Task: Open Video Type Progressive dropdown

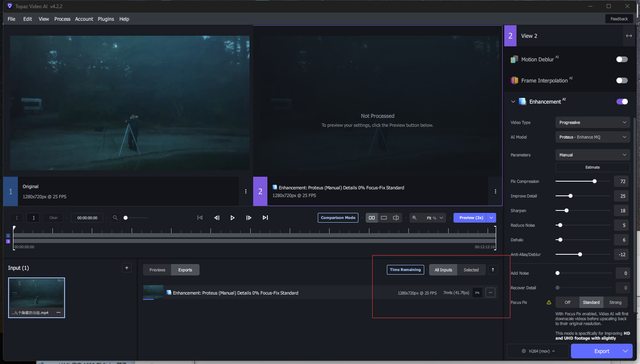Action: (592, 122)
